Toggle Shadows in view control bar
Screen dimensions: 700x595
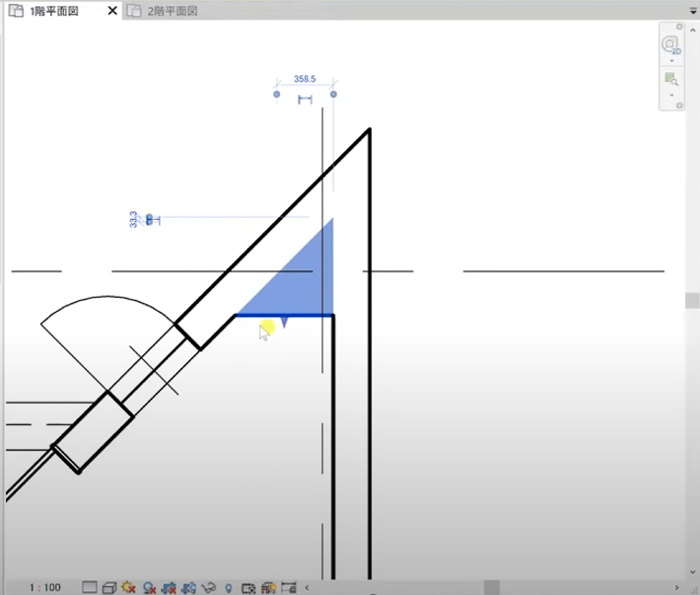coord(149,587)
